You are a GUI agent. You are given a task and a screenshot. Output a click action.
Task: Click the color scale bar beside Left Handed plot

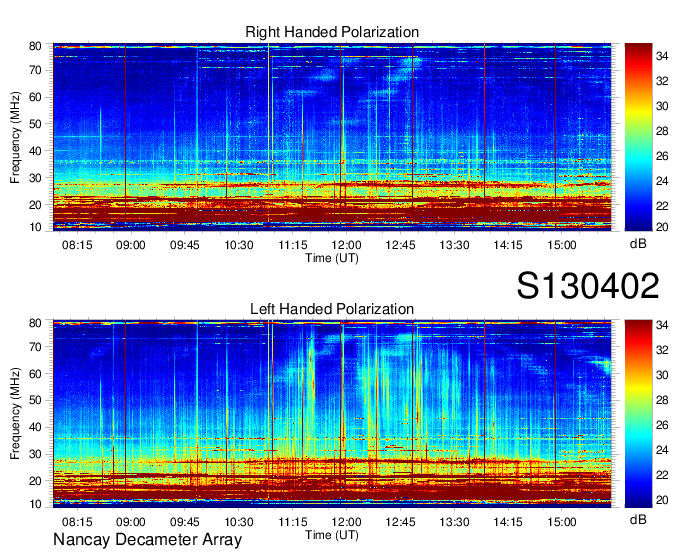tap(638, 414)
